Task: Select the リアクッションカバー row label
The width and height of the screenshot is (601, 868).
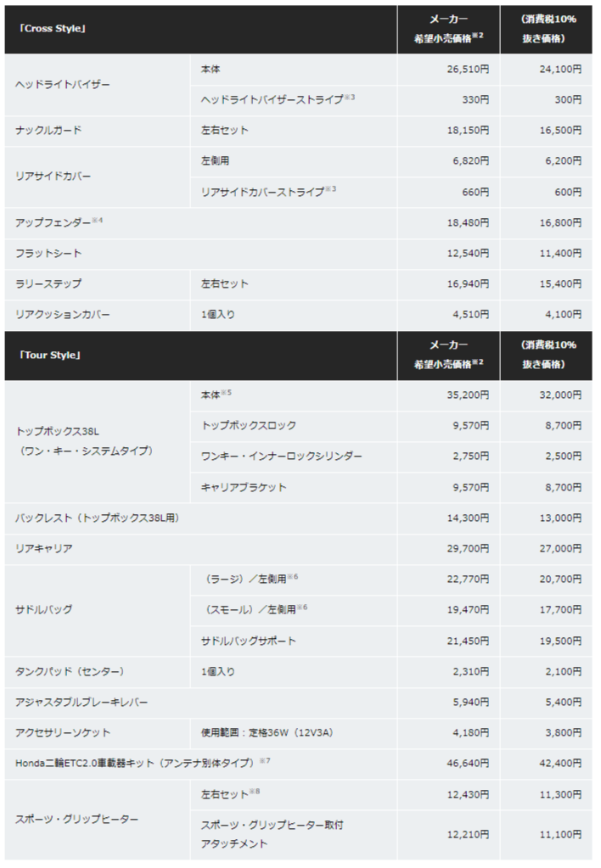Action: click(x=63, y=315)
